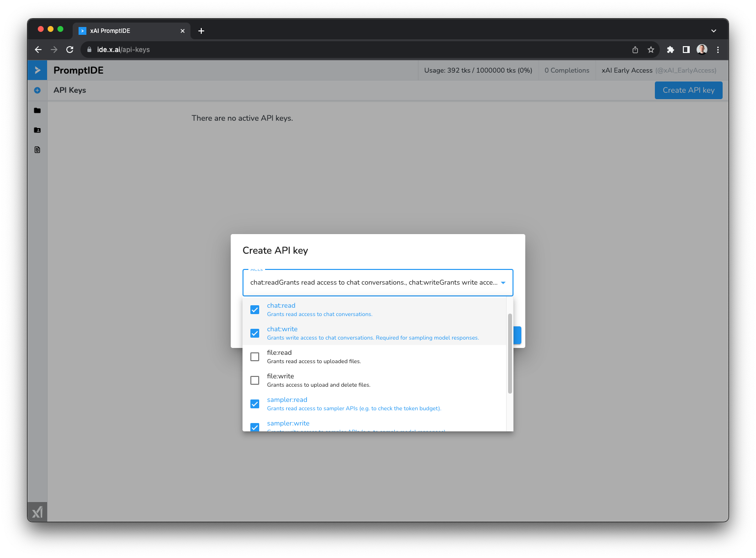Open the document icon in sidebar
This screenshot has height=558, width=756.
point(37,150)
